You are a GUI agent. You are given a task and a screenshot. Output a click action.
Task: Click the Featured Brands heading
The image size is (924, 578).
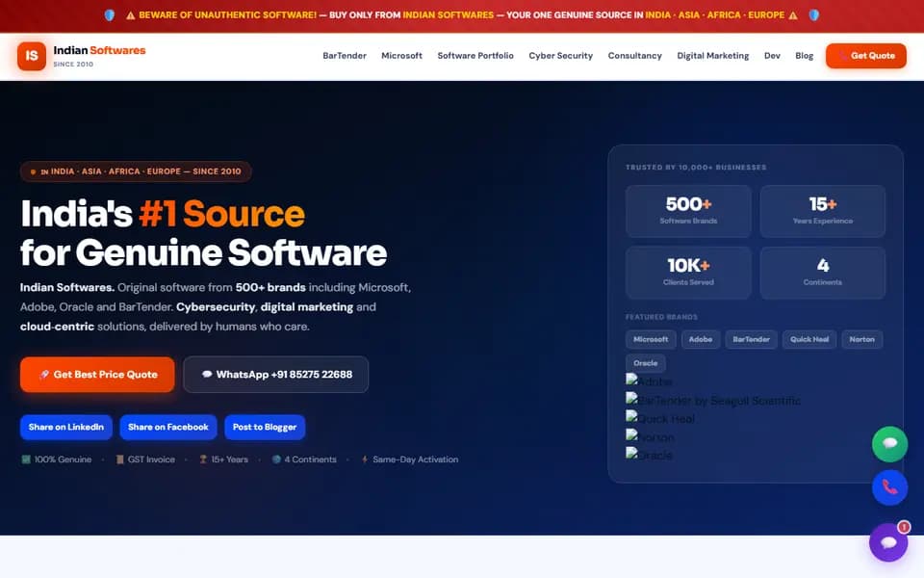point(661,317)
